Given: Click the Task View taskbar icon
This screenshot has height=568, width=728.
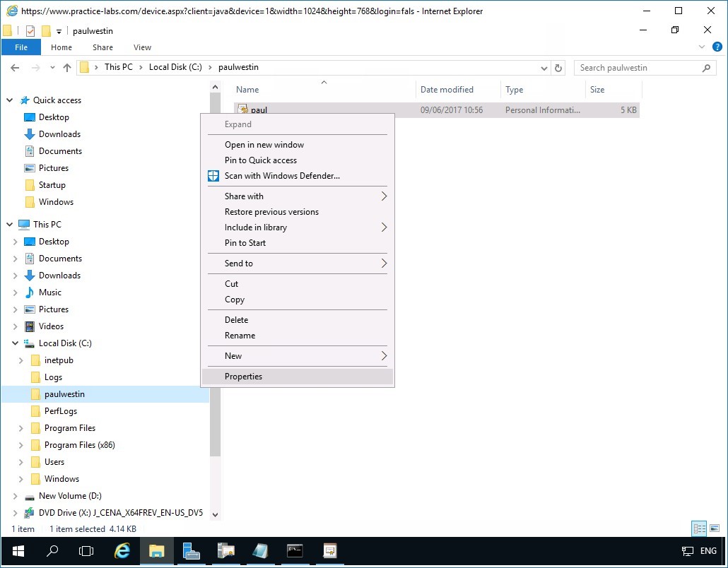Looking at the screenshot, I should pyautogui.click(x=86, y=550).
